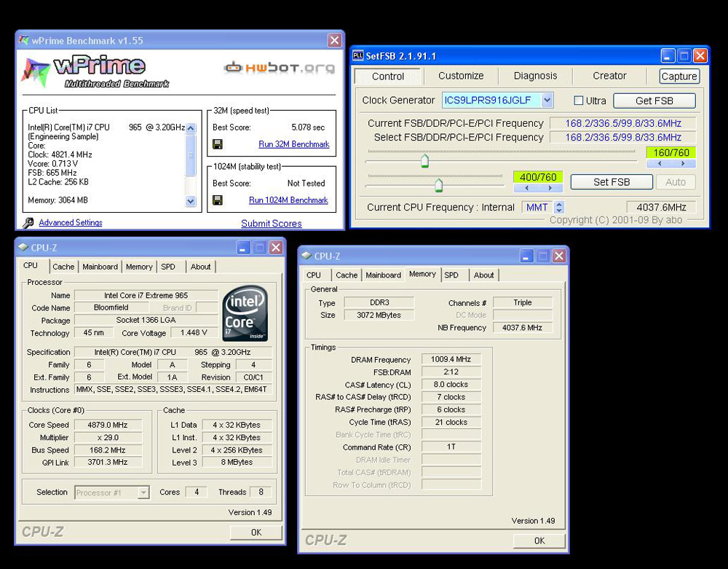Click the 1024M benchmark save floppy icon
Screen dimensions: 728x569
pyautogui.click(x=217, y=200)
